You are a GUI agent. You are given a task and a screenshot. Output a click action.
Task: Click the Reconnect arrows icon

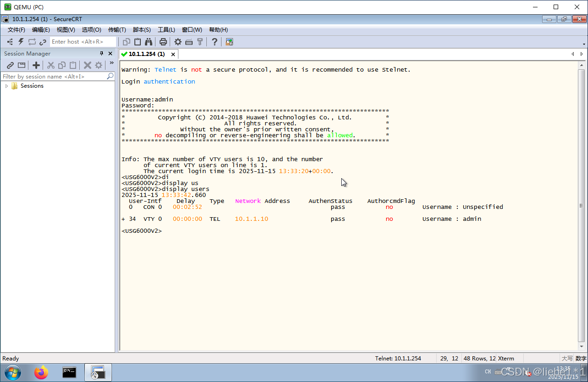coord(32,42)
